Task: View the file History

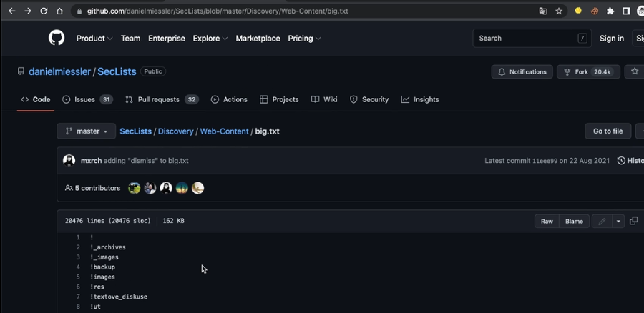Action: point(630,160)
